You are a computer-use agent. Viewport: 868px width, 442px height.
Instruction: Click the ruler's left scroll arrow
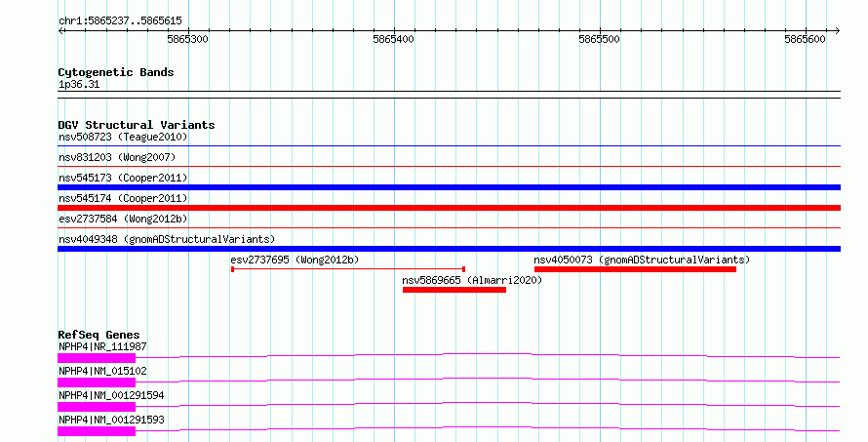point(60,31)
